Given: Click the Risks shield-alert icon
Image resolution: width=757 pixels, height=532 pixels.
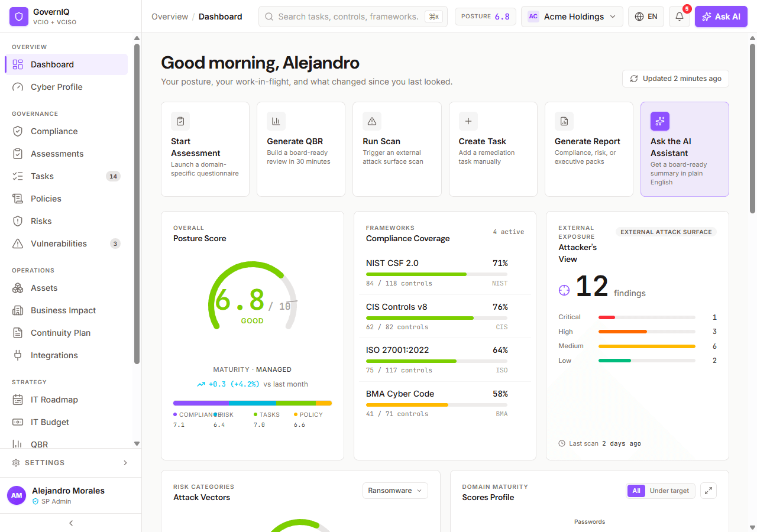Looking at the screenshot, I should click(18, 221).
